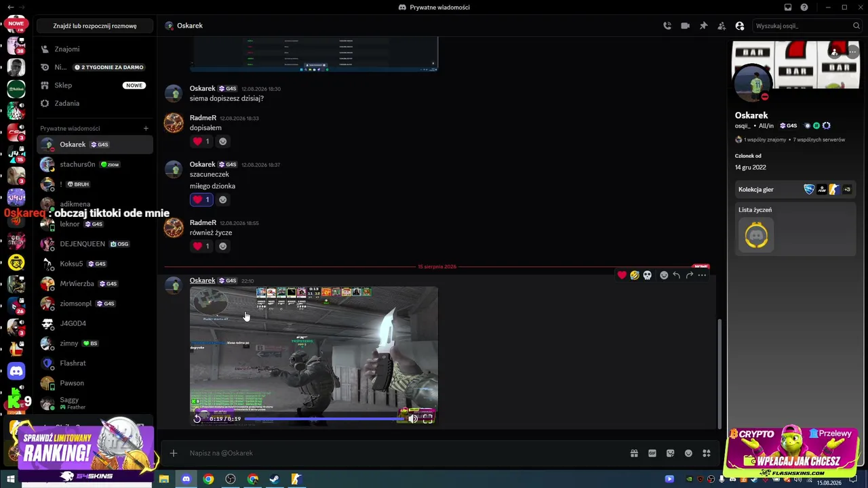The width and height of the screenshot is (868, 488).
Task: Add friends to this DM
Action: tap(722, 26)
